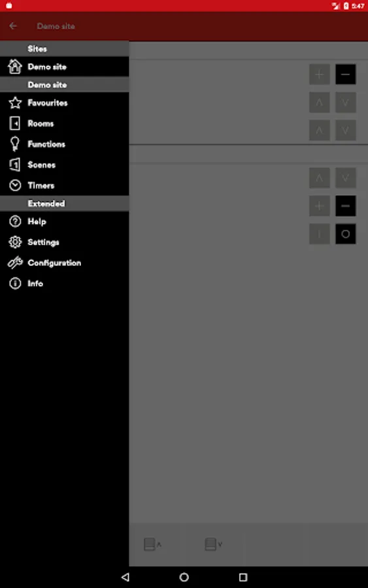Tap the top minus dimmer button
Viewport: 368px width, 588px height.
(x=346, y=74)
